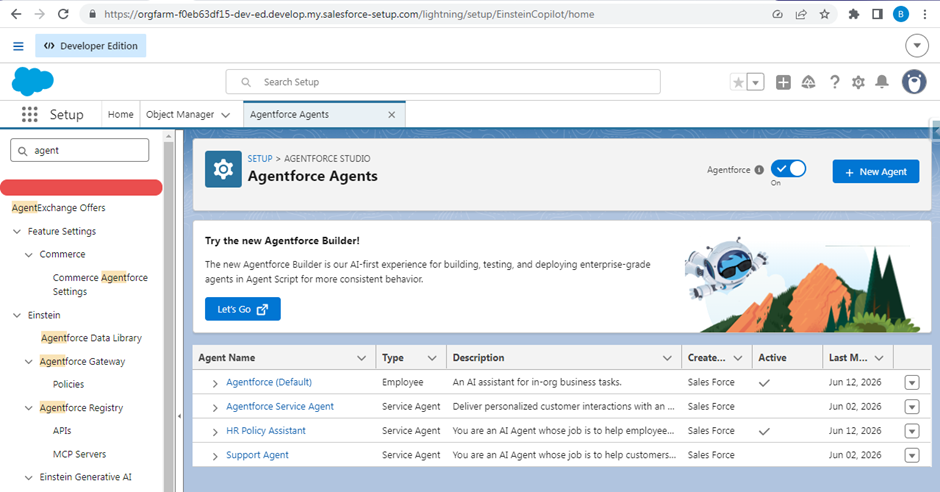Open MCP Servers in the sidebar
Viewport: 940px width, 492px height.
click(79, 454)
